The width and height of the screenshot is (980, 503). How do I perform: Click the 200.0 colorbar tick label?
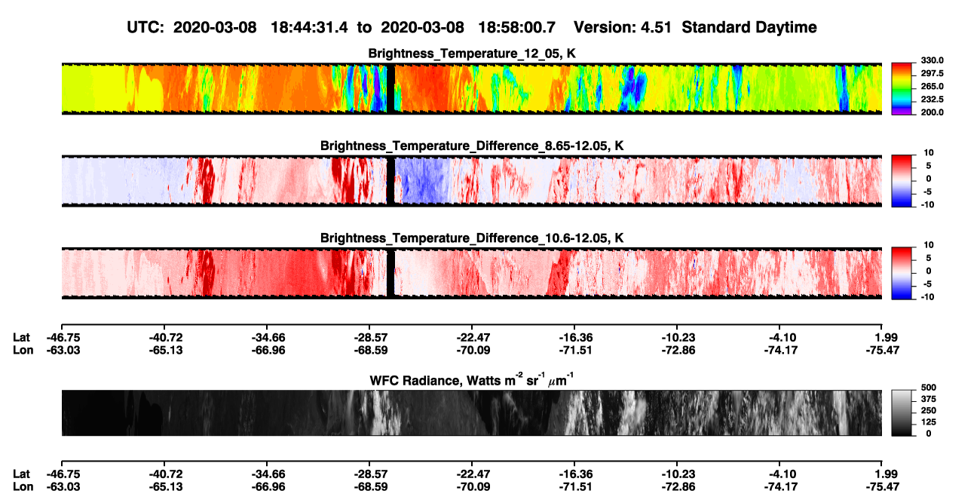click(x=932, y=112)
